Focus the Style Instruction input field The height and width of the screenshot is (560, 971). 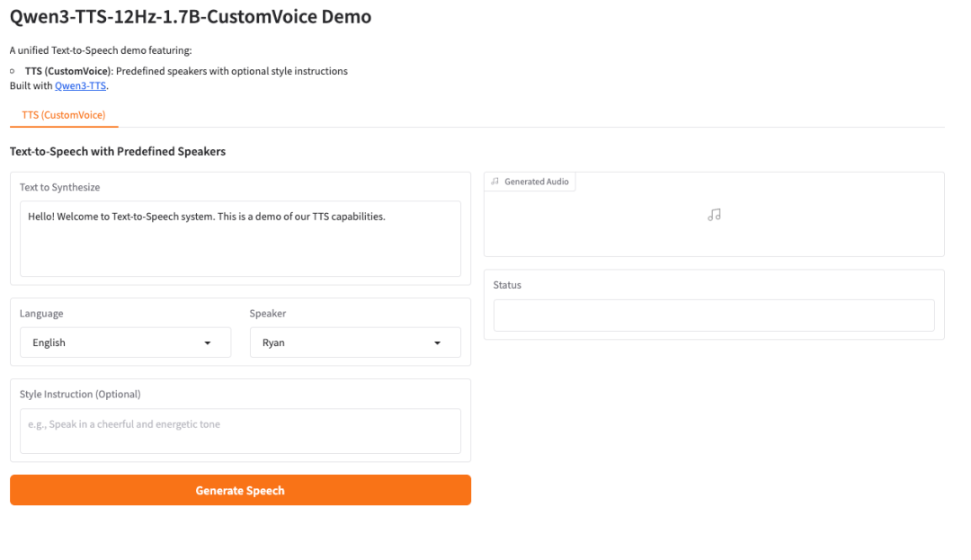coord(240,431)
